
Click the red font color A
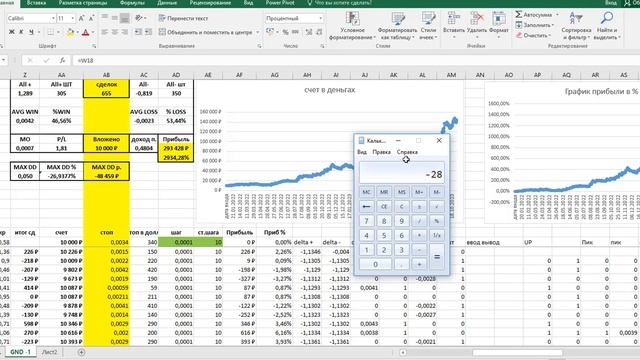[x=85, y=32]
